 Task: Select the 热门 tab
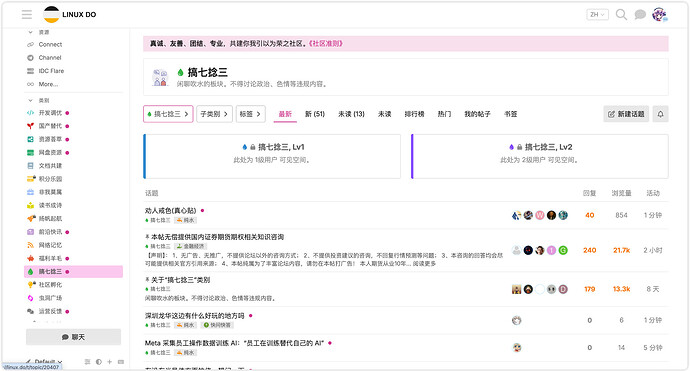click(444, 114)
